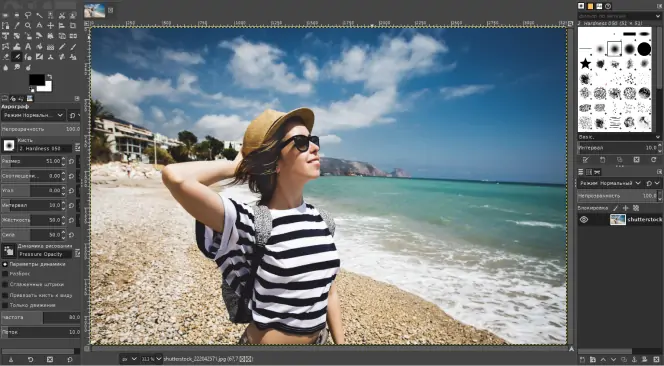Select the beach image tab thumbnail
Screen dimensions: 664x366
[x=94, y=11]
